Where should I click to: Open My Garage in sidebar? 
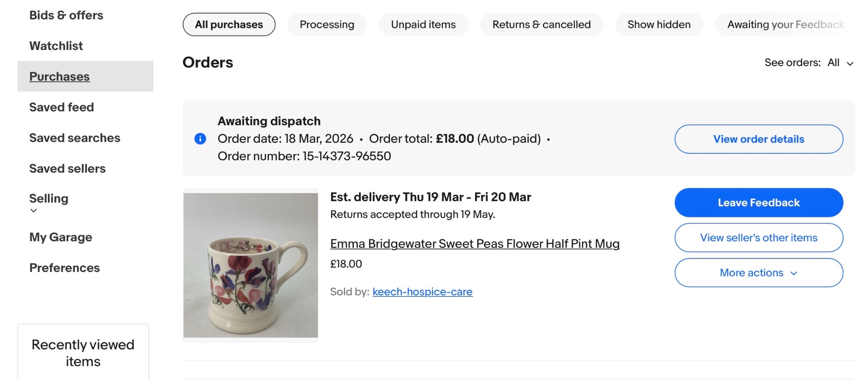coord(61,237)
